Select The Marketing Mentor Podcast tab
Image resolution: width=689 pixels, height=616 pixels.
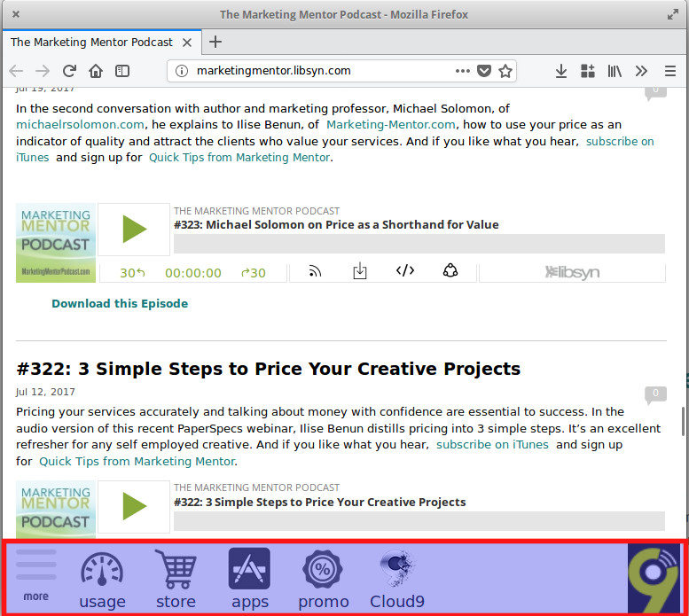point(92,42)
